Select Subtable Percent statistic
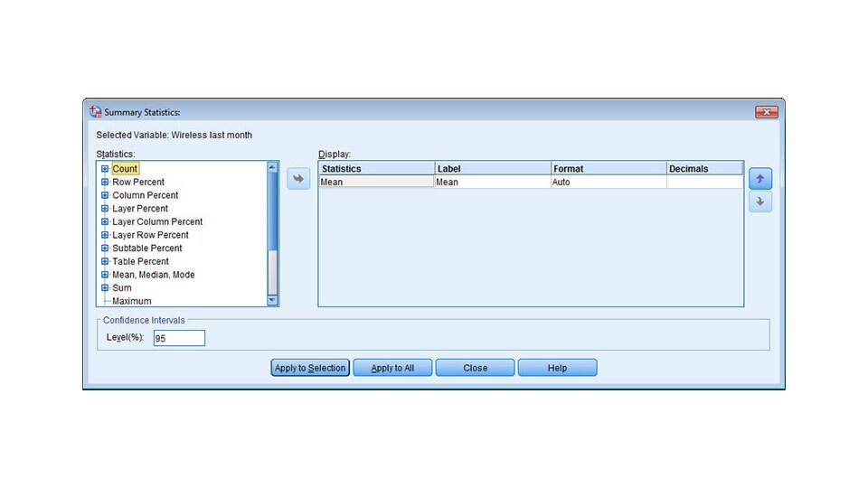868x488 pixels. [x=147, y=249]
